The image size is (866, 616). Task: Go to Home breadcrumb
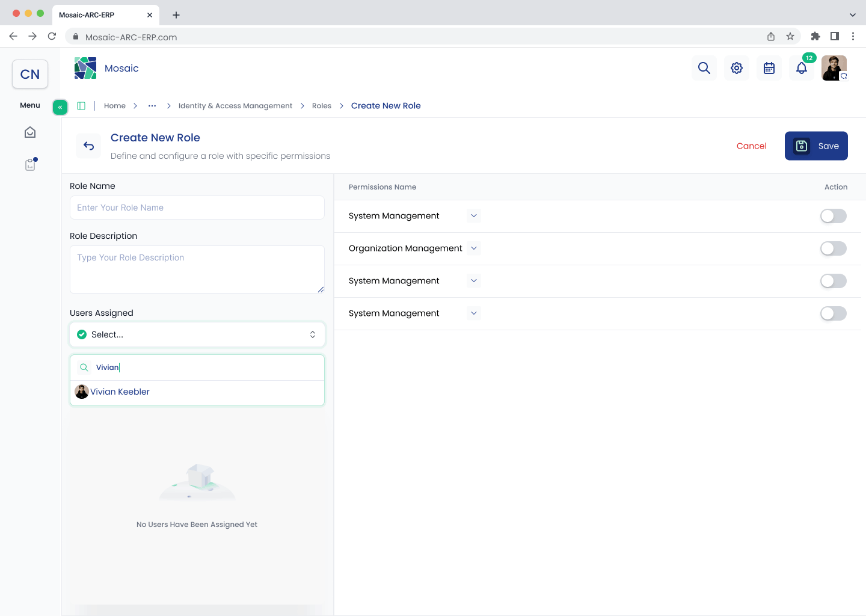click(x=115, y=106)
